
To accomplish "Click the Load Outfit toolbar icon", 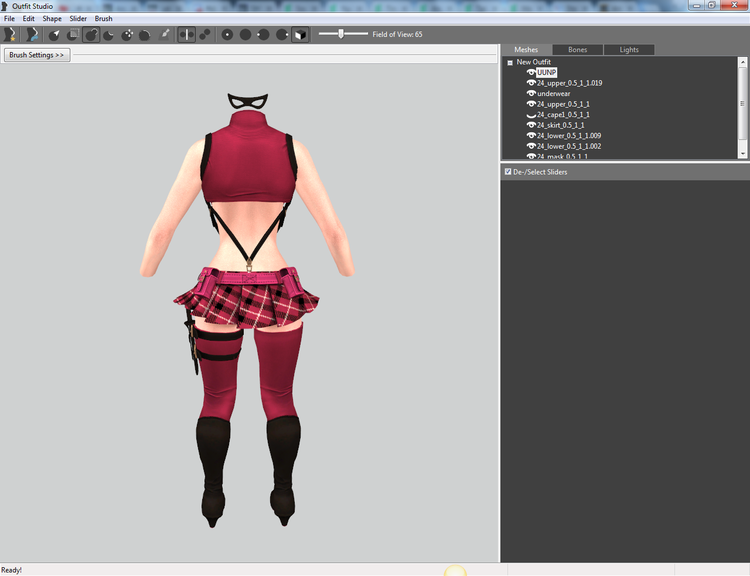I will 32,34.
